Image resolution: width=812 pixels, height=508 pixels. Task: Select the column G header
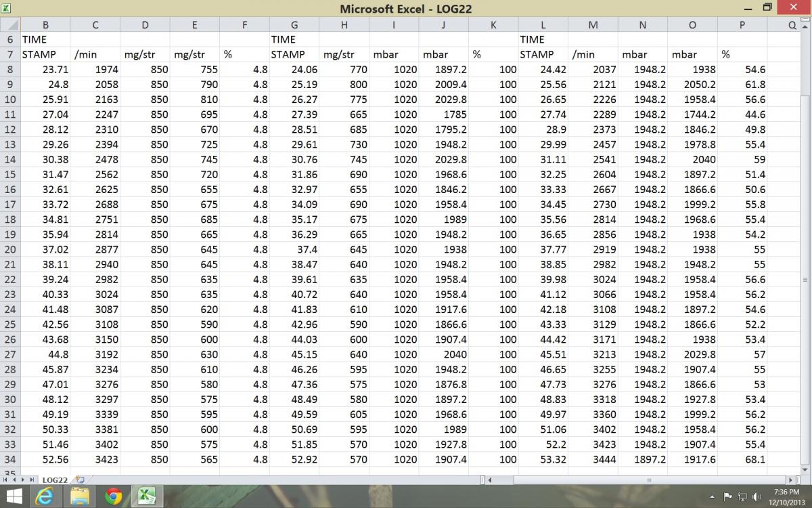point(294,25)
